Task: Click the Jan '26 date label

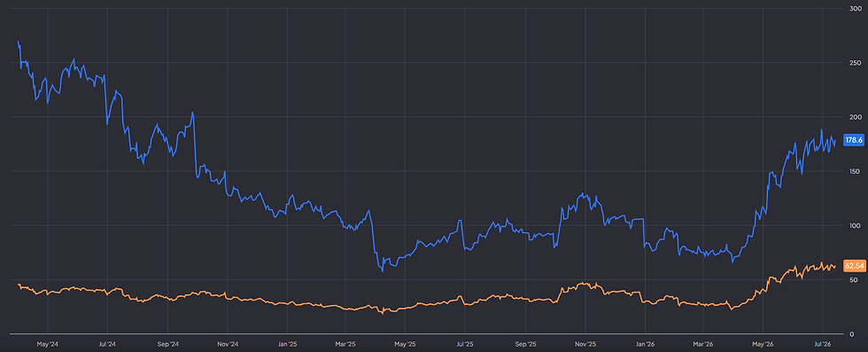Action: click(x=645, y=344)
